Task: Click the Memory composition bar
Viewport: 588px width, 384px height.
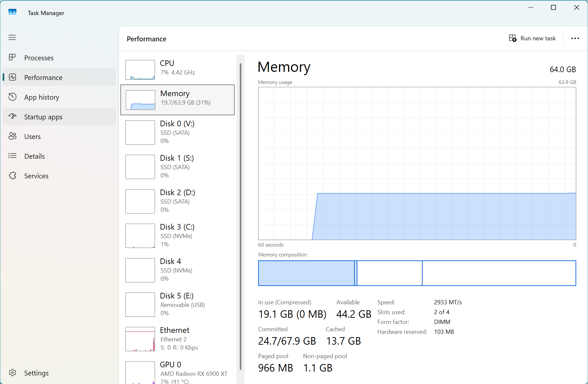Action: click(x=417, y=273)
